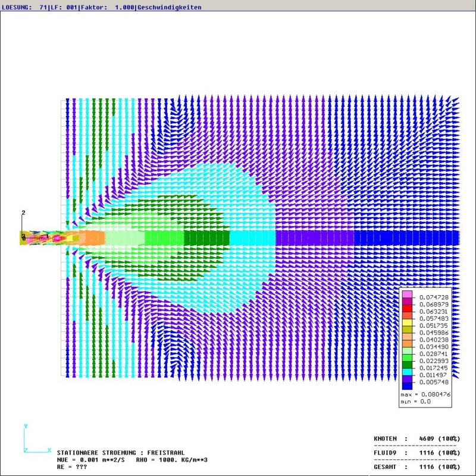Click the STATIONAERE STROEMUNG : FREISTRAHL title
This screenshot has width=476, height=476.
click(x=121, y=453)
